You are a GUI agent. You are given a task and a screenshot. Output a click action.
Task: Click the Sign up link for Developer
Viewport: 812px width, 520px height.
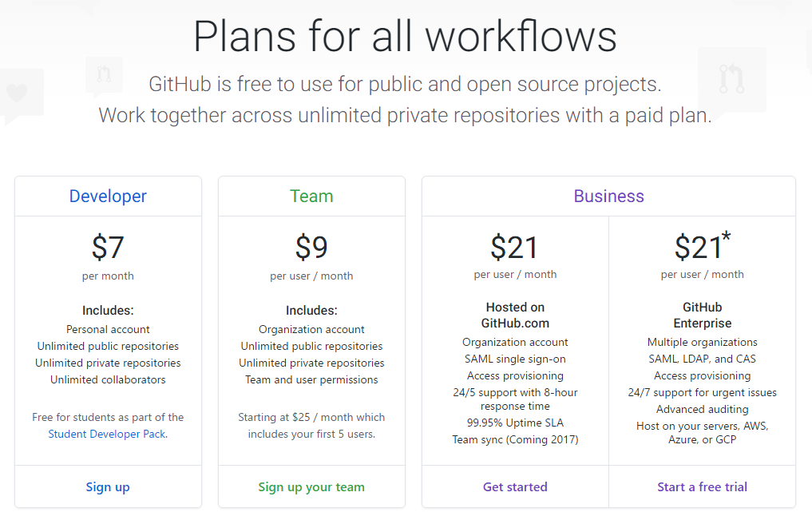[108, 487]
